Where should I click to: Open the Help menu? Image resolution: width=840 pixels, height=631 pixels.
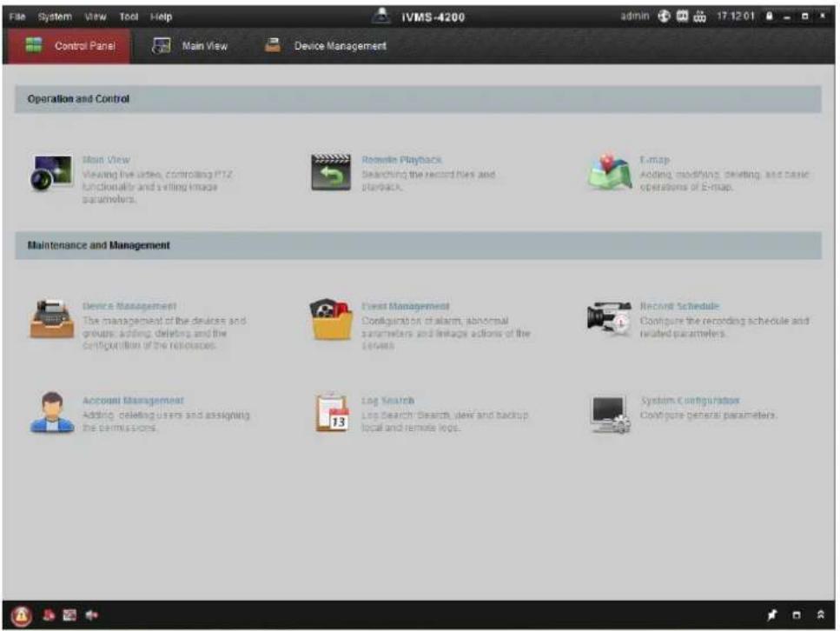coord(162,17)
